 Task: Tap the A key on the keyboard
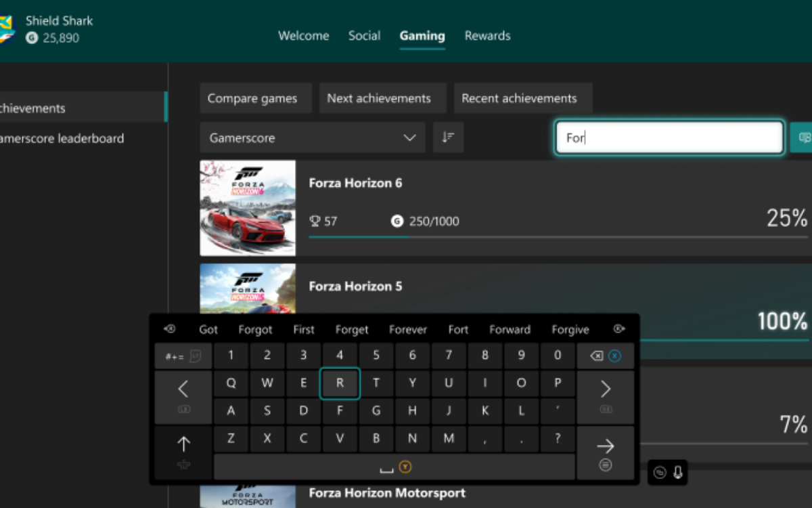click(x=231, y=411)
